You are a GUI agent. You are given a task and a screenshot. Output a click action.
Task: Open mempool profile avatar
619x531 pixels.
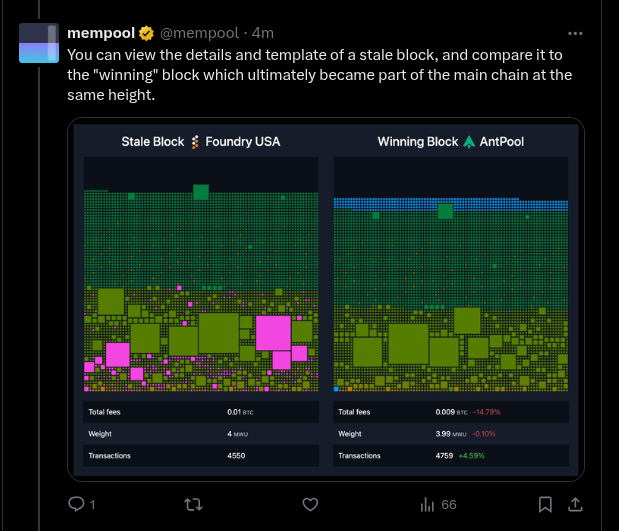(39, 43)
